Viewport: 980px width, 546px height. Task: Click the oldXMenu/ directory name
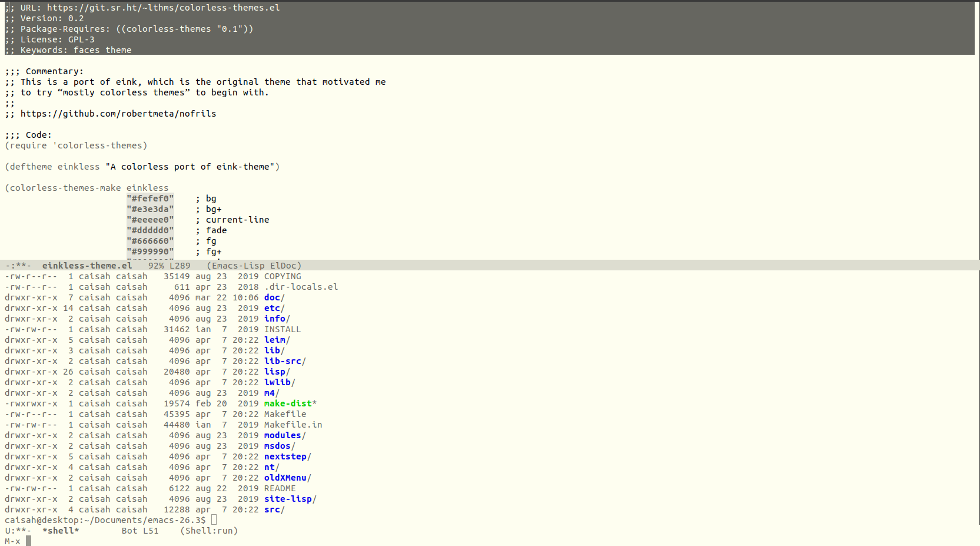[x=287, y=478]
